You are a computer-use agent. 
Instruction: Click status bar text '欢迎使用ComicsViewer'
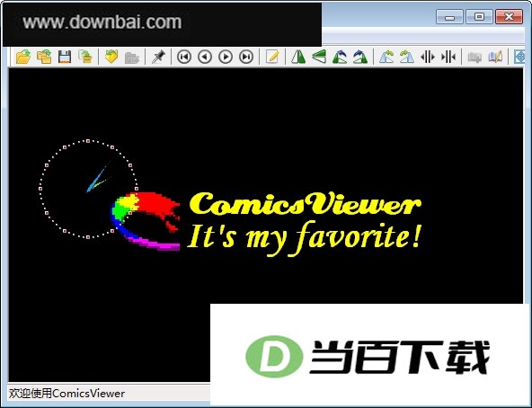66,394
